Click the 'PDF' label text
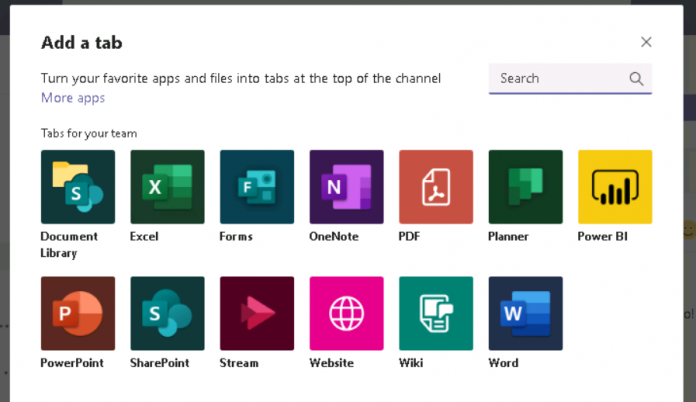This screenshot has height=402, width=696. pyautogui.click(x=409, y=236)
